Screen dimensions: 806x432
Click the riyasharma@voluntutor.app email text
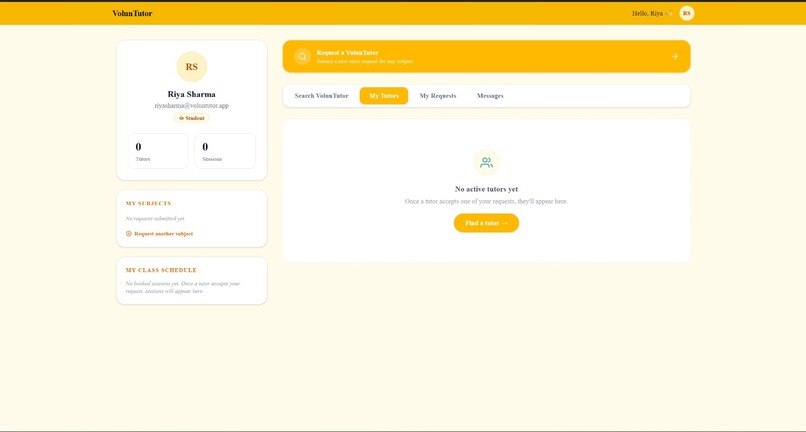click(x=192, y=106)
